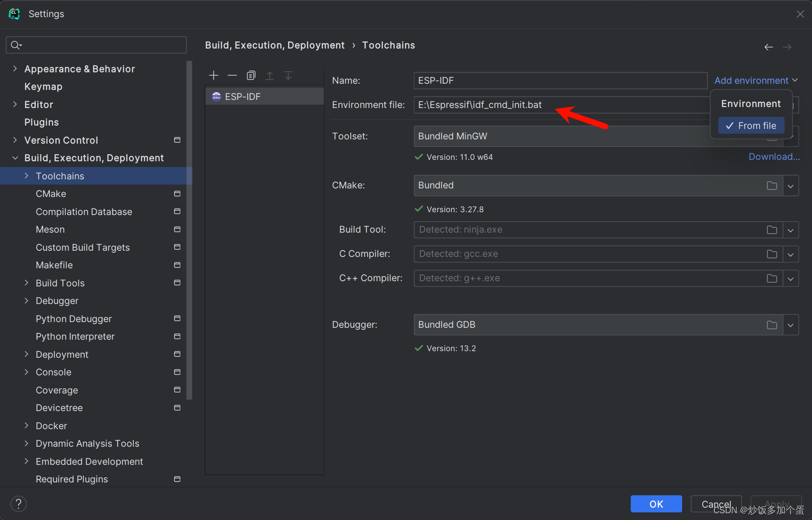This screenshot has height=520, width=812.
Task: Click project-level icon next to Python Interpreter
Action: [177, 336]
